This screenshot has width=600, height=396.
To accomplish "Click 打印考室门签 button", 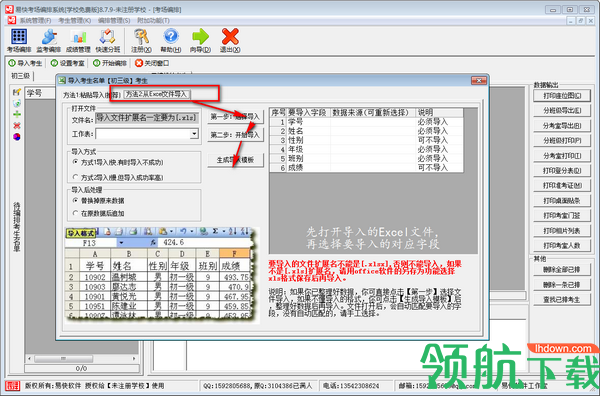I will [562, 215].
